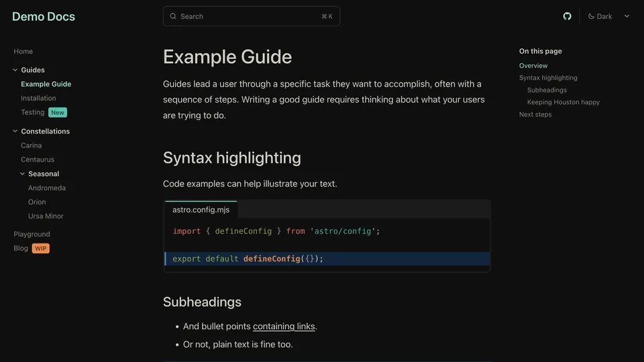Open the Dark theme dropdown
Image resolution: width=644 pixels, height=362 pixels.
point(609,16)
